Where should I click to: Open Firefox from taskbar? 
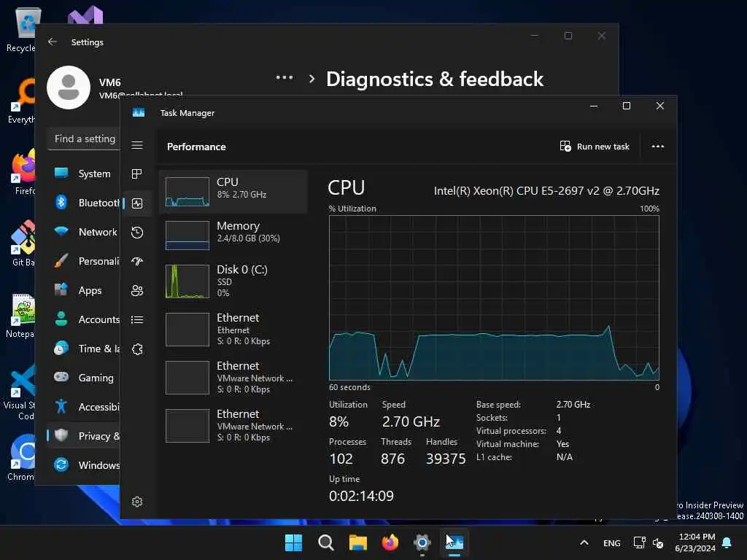point(390,542)
